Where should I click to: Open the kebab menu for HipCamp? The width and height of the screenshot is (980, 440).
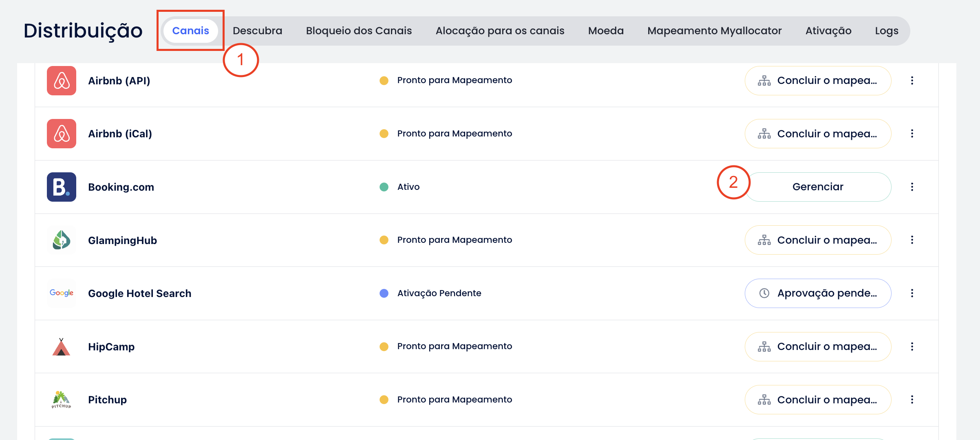tap(912, 347)
